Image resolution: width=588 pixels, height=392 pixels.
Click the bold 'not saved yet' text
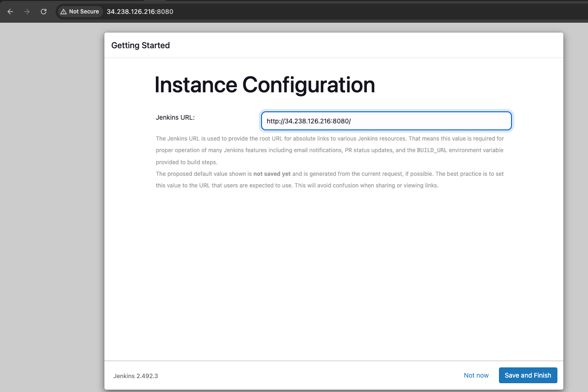click(x=272, y=174)
